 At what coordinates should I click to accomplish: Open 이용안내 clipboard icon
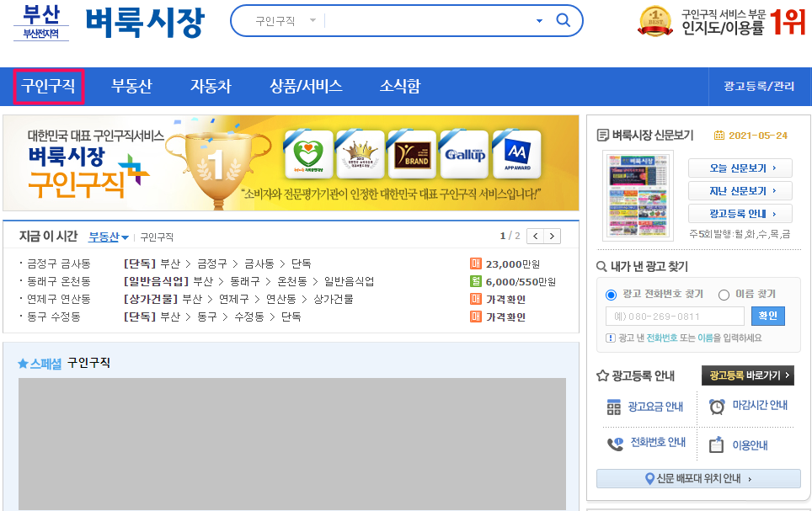coord(716,444)
